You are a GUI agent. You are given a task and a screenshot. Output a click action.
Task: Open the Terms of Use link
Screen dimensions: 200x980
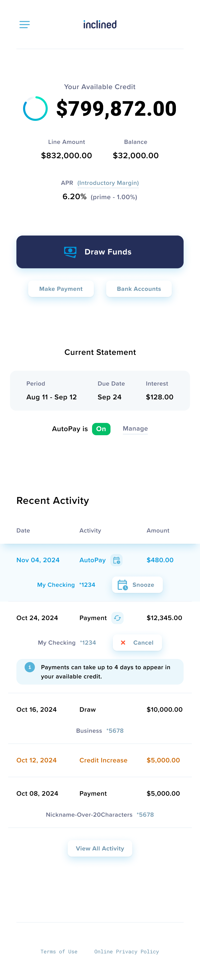[x=59, y=952]
